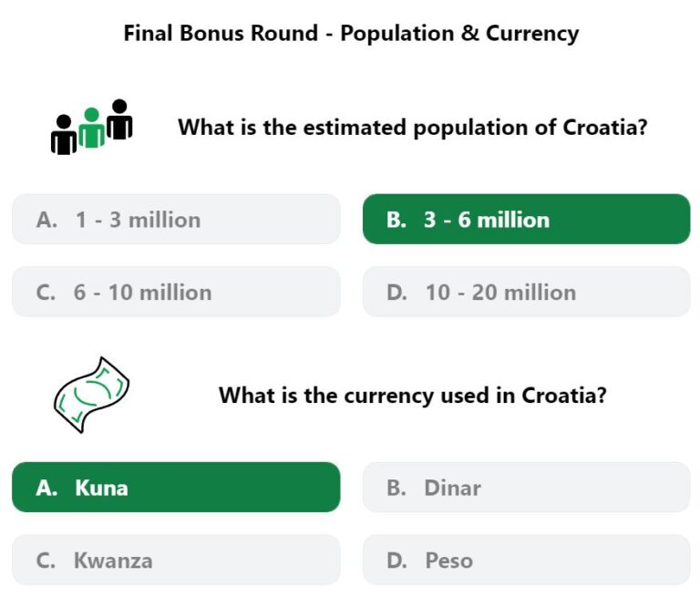Click the letter C. beside Kwanza

tap(46, 561)
